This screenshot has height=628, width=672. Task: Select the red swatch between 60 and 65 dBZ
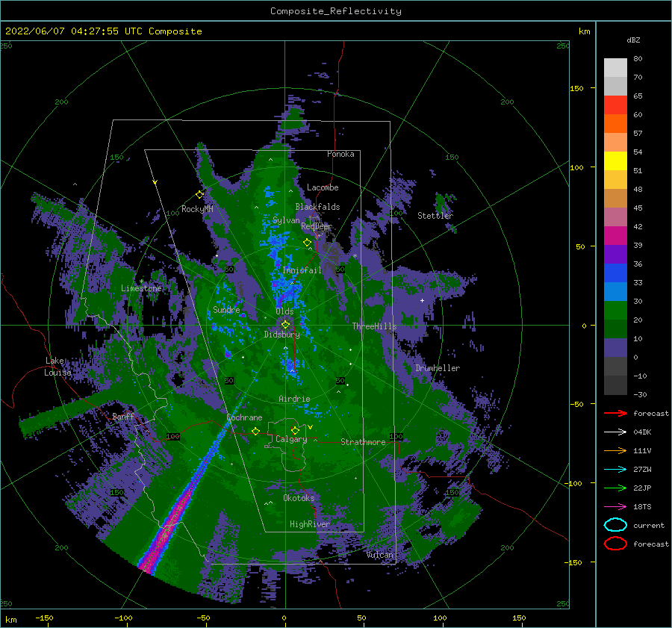(x=615, y=105)
